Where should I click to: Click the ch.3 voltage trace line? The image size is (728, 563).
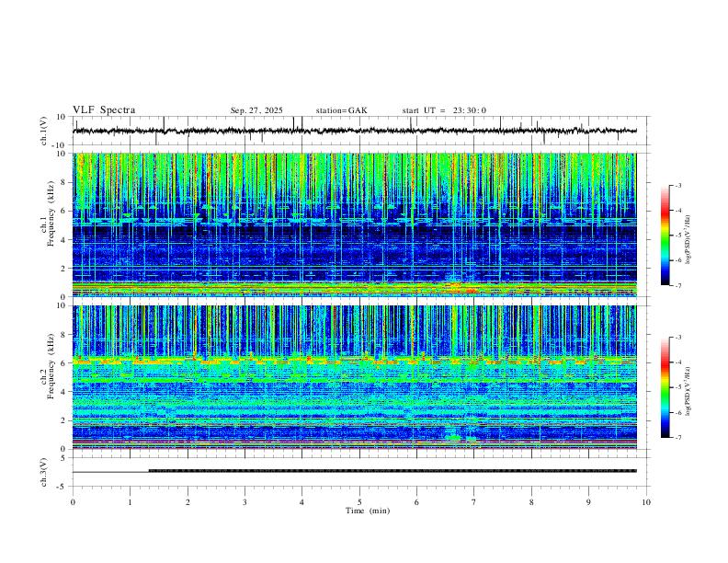[354, 471]
